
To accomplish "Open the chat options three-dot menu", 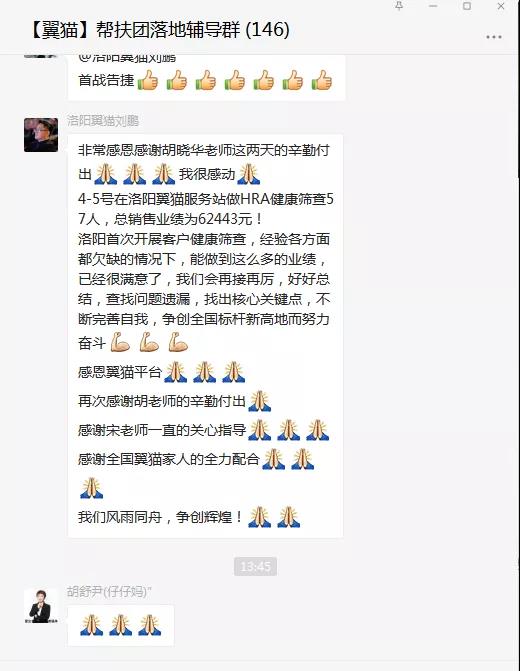I will tap(493, 37).
